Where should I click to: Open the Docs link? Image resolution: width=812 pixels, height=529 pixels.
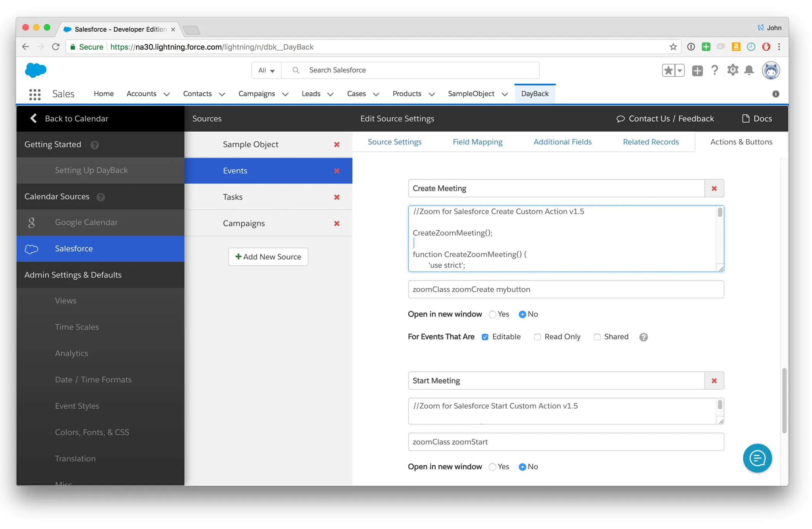click(x=757, y=118)
